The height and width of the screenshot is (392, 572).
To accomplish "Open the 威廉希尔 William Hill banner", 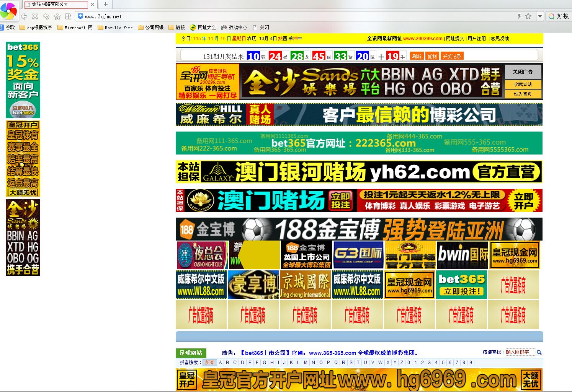I will pos(359,114).
